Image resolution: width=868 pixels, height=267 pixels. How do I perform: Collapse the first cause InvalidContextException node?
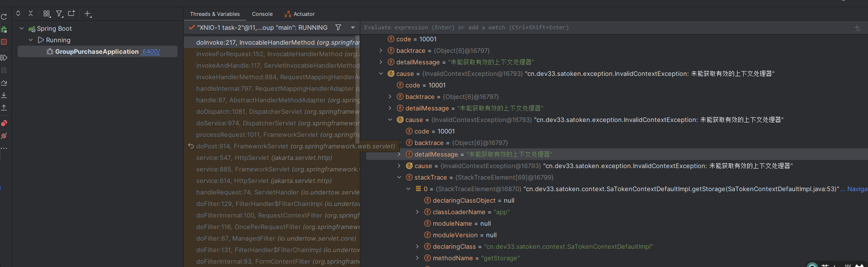pos(381,73)
